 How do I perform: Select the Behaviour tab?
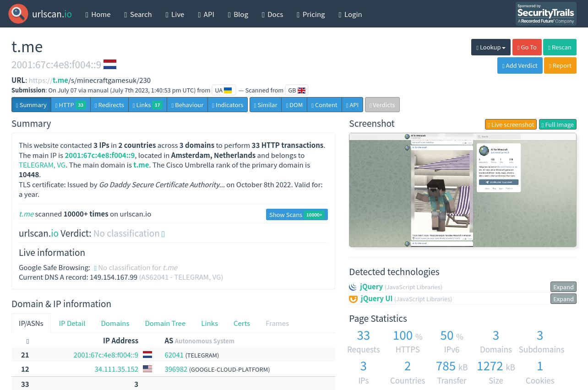tap(187, 104)
